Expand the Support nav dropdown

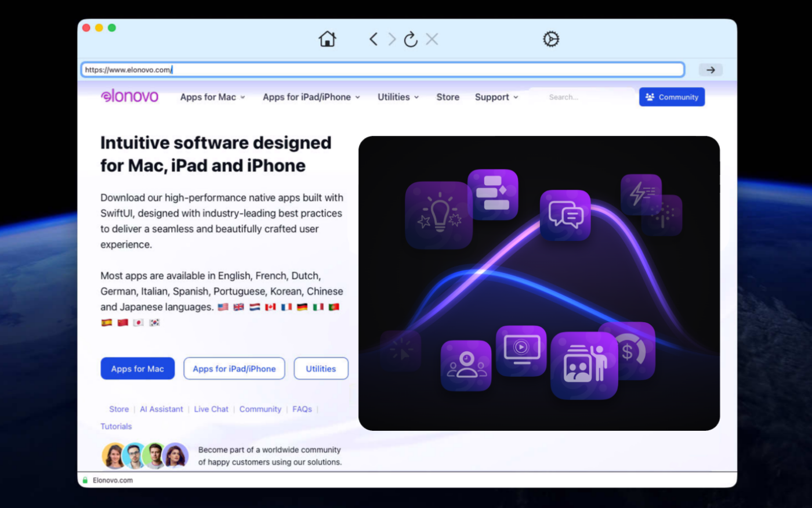[496, 97]
